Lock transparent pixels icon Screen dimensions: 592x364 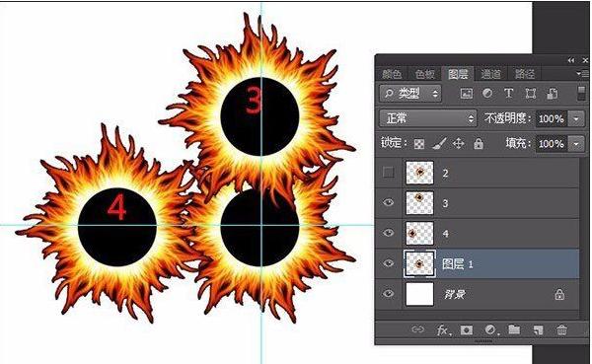coord(419,144)
